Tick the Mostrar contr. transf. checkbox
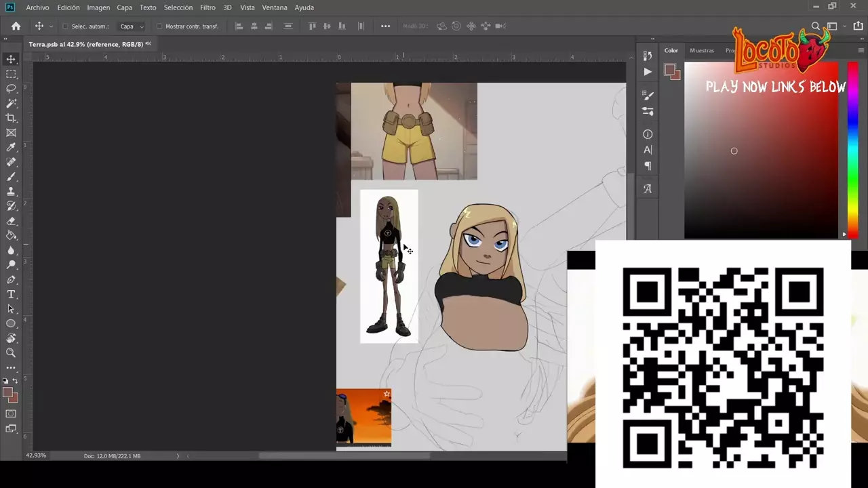 point(159,26)
